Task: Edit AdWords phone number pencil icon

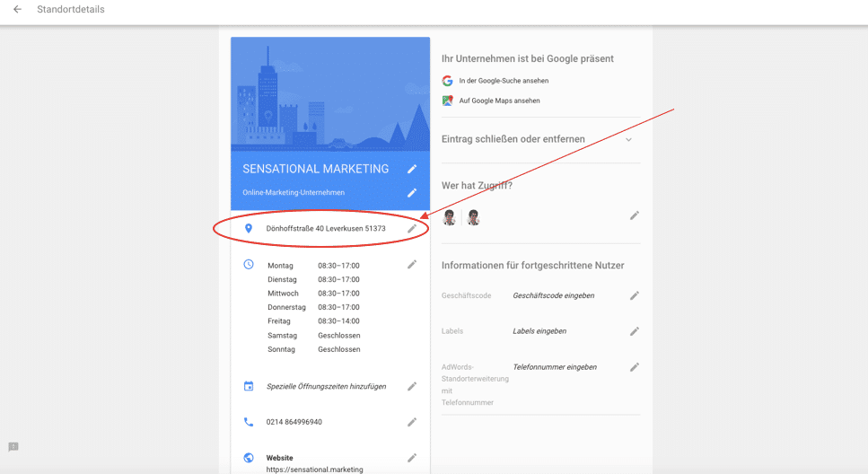Action: (635, 367)
